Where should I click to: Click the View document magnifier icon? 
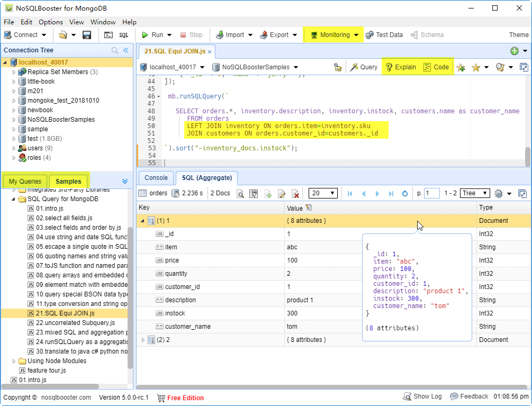(240, 193)
